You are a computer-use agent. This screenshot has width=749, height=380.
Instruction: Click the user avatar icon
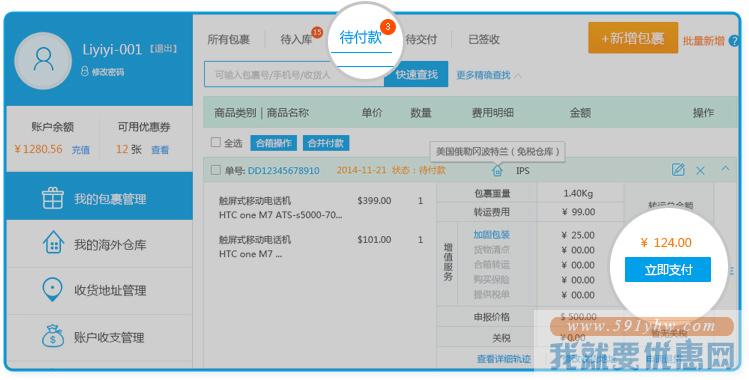click(x=43, y=61)
